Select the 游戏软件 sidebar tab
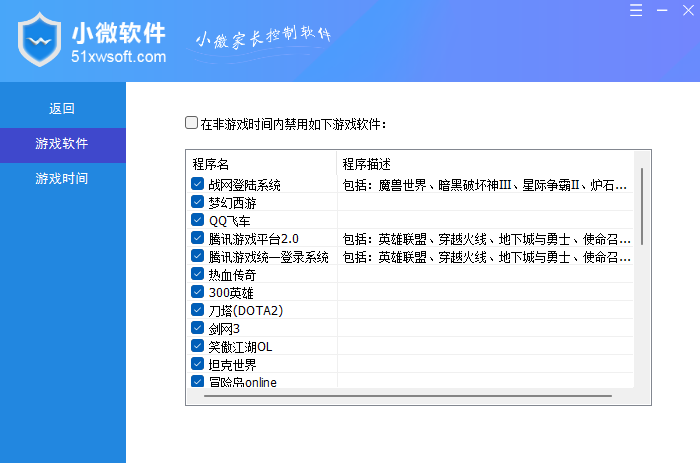 (x=62, y=144)
